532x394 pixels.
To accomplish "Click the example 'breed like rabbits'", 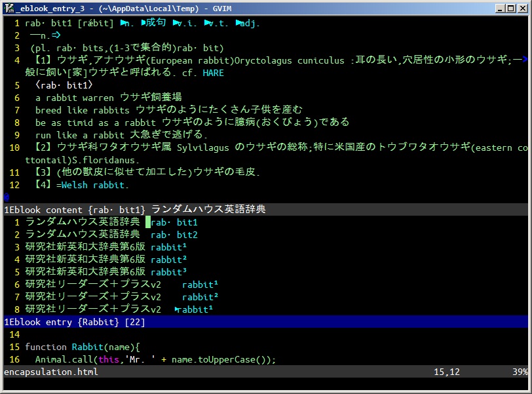I will (168, 110).
